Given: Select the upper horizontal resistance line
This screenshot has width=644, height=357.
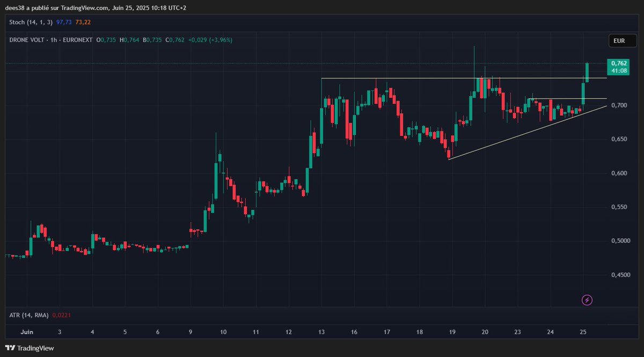Looking at the screenshot, I should pyautogui.click(x=464, y=78).
